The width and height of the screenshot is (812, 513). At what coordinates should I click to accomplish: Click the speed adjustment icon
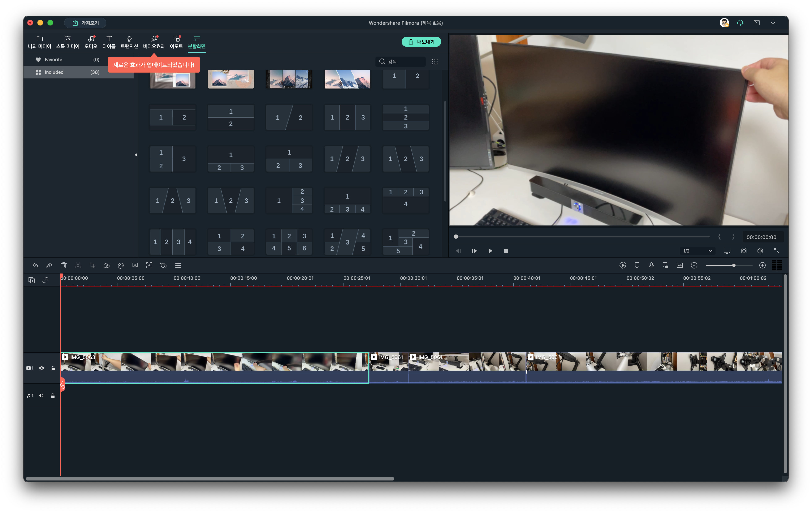point(107,266)
